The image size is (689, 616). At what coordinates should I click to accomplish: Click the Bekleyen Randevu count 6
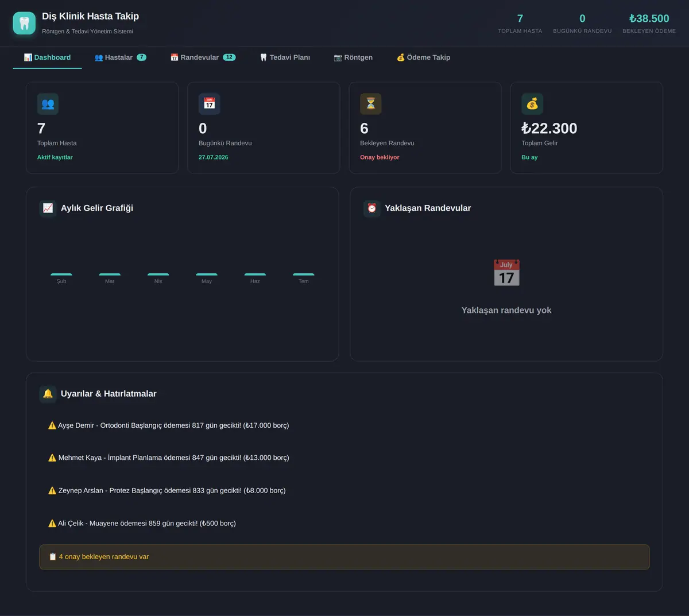tap(364, 128)
